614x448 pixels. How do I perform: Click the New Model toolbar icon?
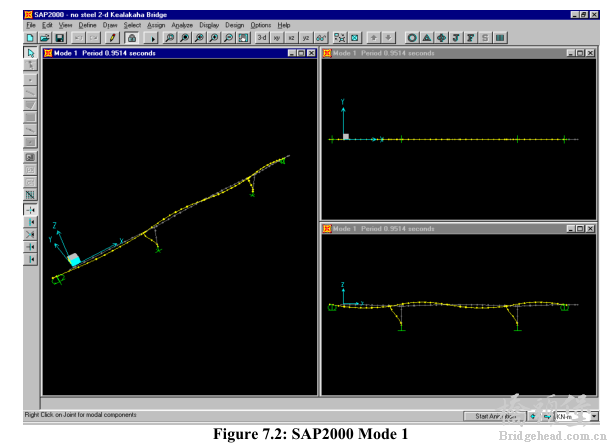30,38
